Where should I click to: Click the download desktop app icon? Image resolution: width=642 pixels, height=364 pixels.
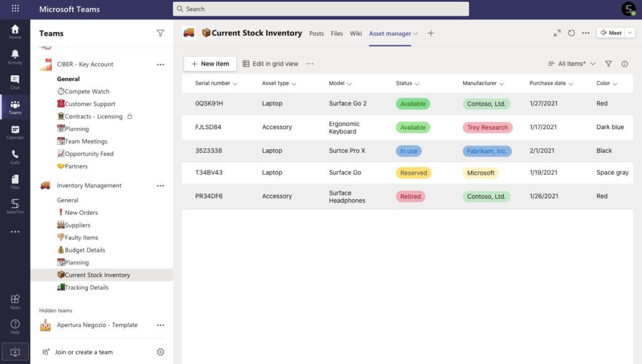click(x=15, y=351)
